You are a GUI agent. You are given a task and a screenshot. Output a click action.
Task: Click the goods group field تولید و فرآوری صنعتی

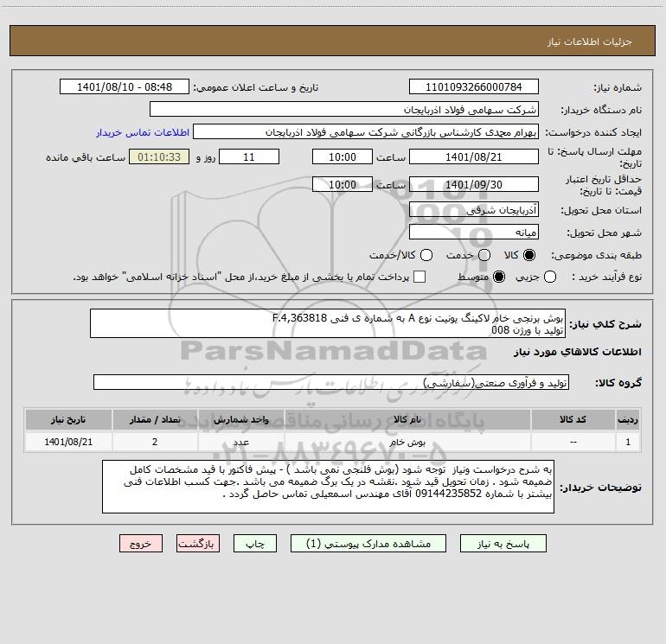tap(331, 382)
